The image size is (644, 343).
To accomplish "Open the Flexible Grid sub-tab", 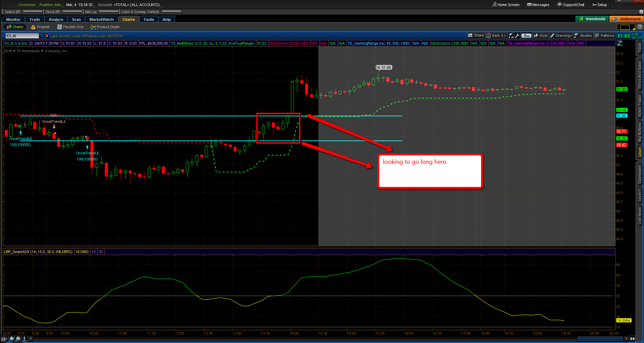I will pyautogui.click(x=70, y=27).
